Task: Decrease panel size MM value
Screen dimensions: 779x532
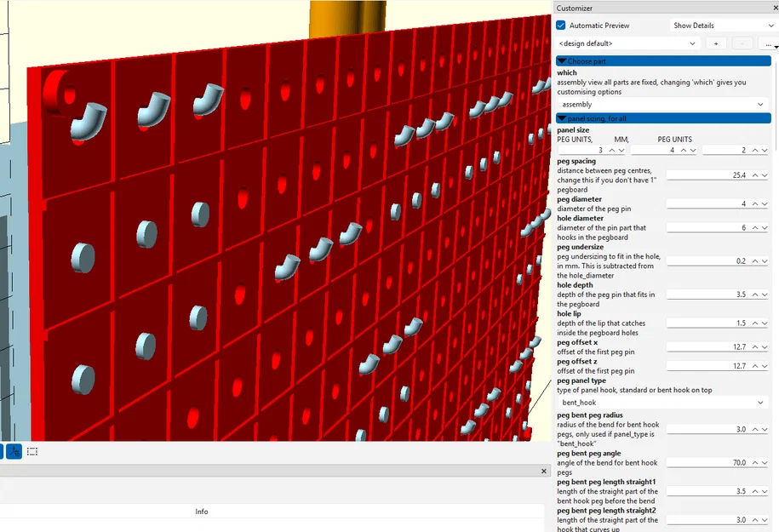Action: [693, 150]
